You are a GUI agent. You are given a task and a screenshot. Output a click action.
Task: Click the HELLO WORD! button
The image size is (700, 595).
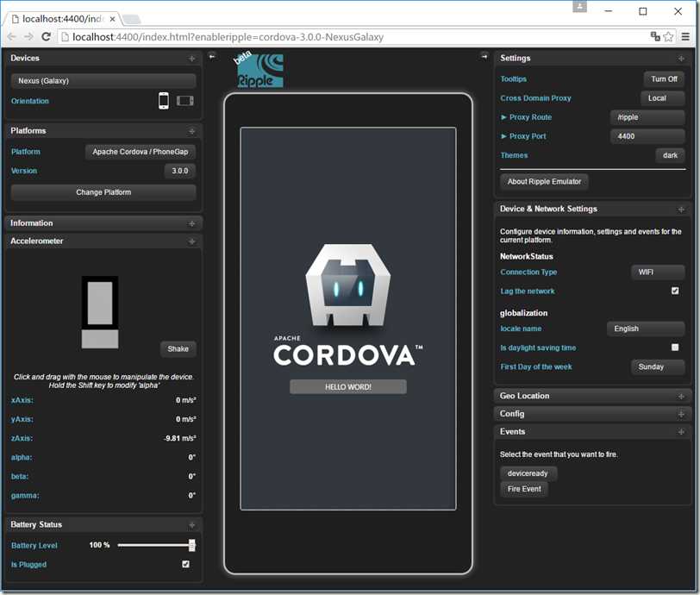click(348, 386)
